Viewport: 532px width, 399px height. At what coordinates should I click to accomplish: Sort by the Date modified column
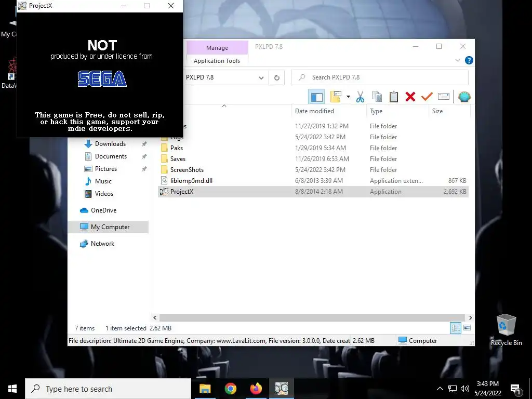(328, 111)
